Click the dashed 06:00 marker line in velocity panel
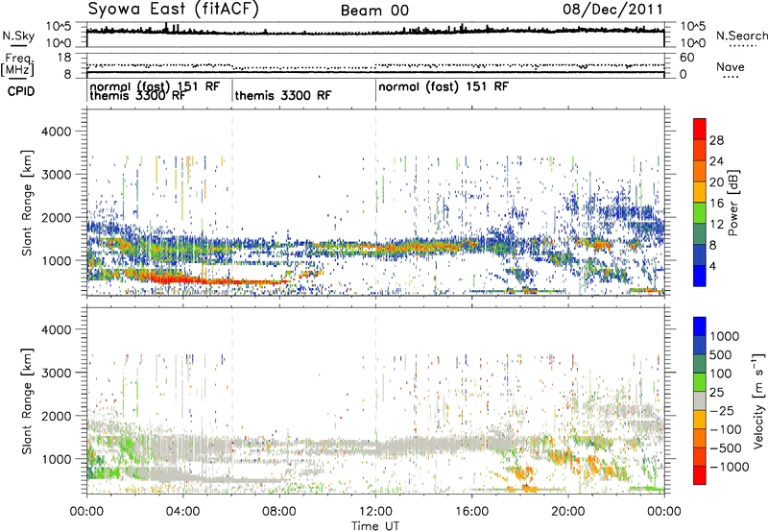Screen dimensions: 768x532 232,399
